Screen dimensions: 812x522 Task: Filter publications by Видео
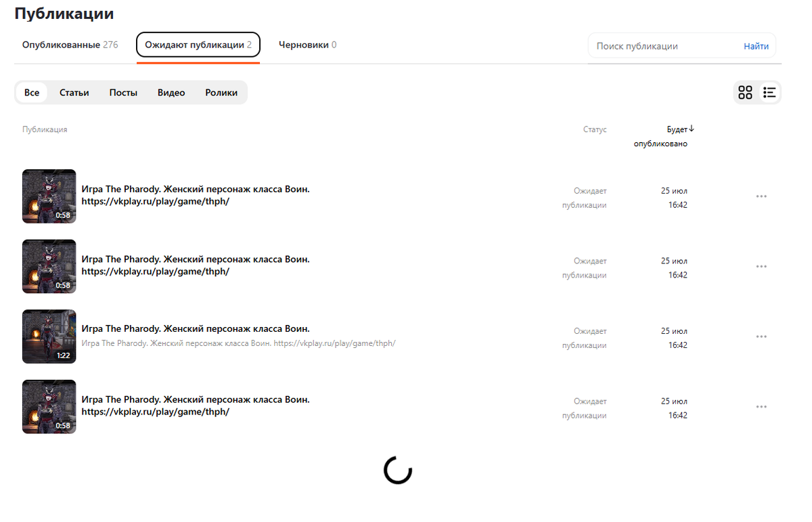pyautogui.click(x=171, y=93)
